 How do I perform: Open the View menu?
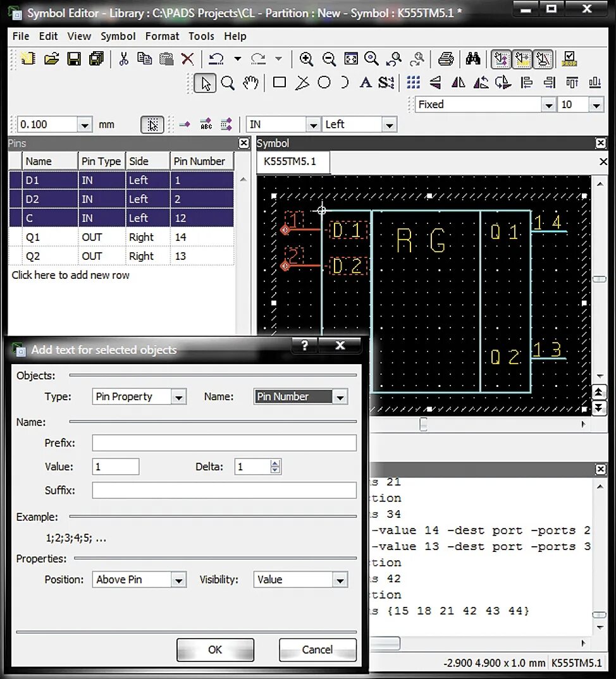tap(79, 37)
